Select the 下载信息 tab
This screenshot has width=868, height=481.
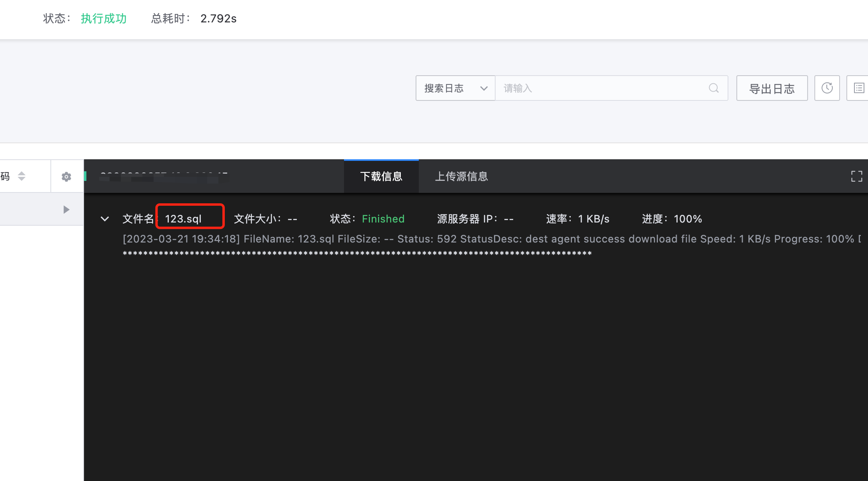point(381,176)
